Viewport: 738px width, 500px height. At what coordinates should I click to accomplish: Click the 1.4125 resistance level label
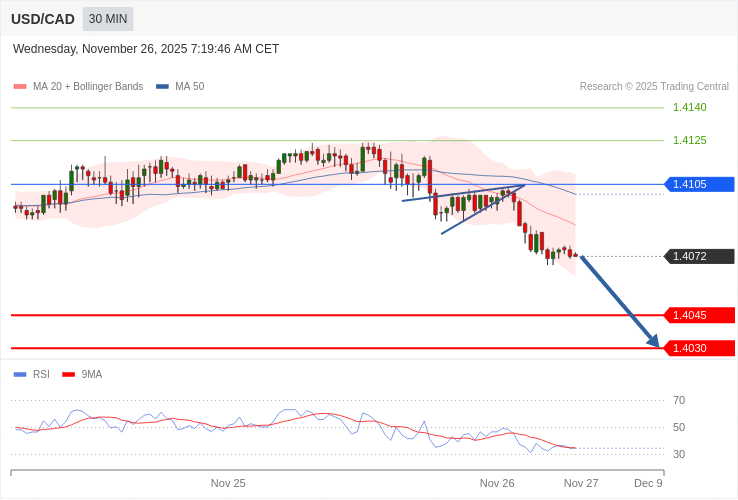(x=690, y=140)
